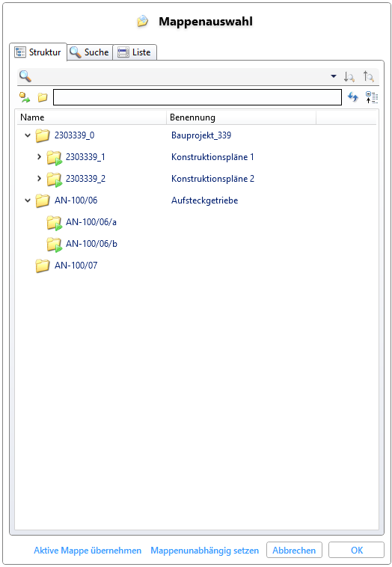The image size is (392, 567).
Task: Select the folder named AN-100/06
Action: 76,200
